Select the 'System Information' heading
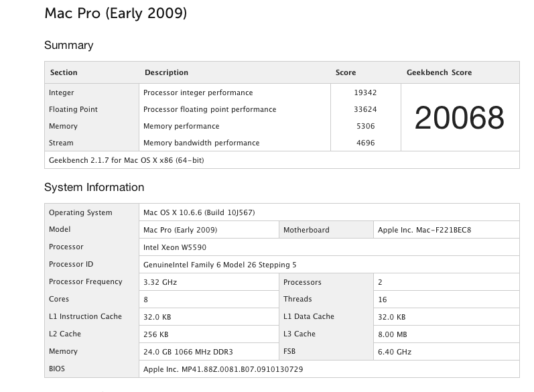 pyautogui.click(x=94, y=187)
